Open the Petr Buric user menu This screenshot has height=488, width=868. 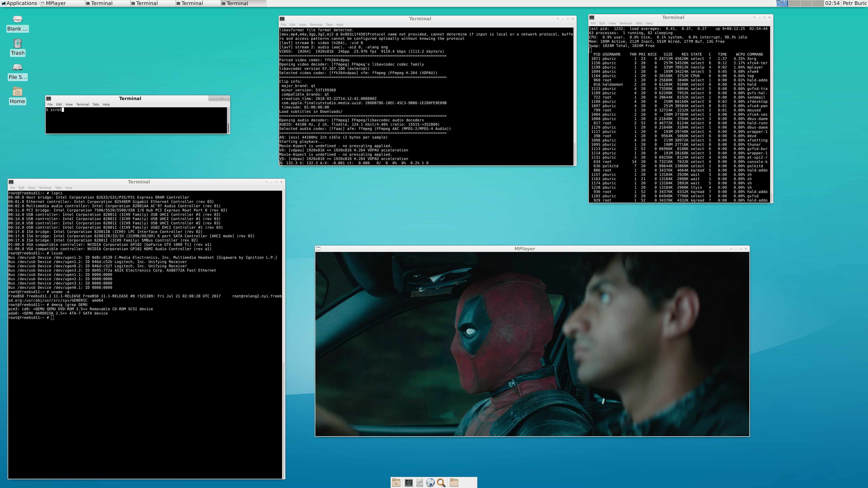coord(854,3)
